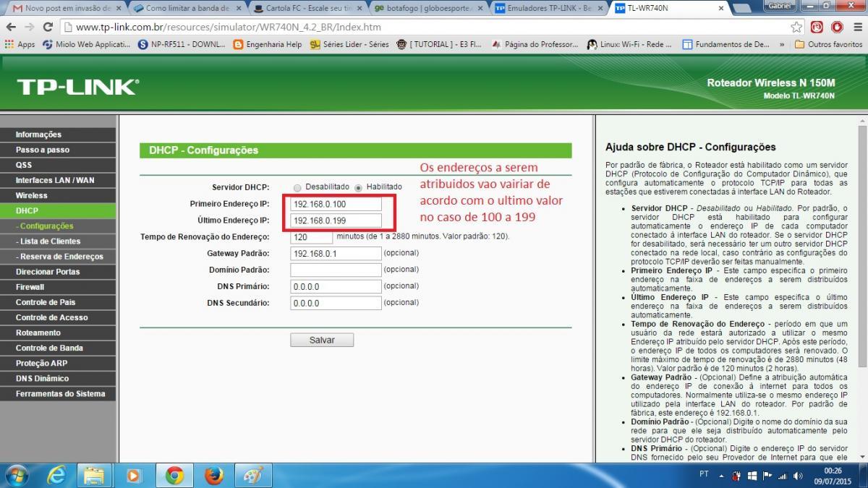Launch Internet Explorer from taskbar
The height and width of the screenshot is (488, 868).
pyautogui.click(x=56, y=476)
